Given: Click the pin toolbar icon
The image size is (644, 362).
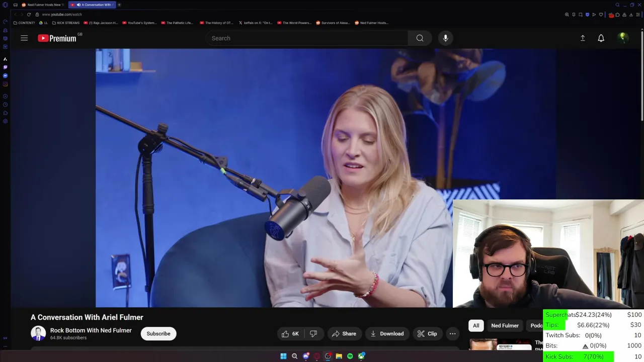Looking at the screenshot, I should pyautogui.click(x=574, y=15).
